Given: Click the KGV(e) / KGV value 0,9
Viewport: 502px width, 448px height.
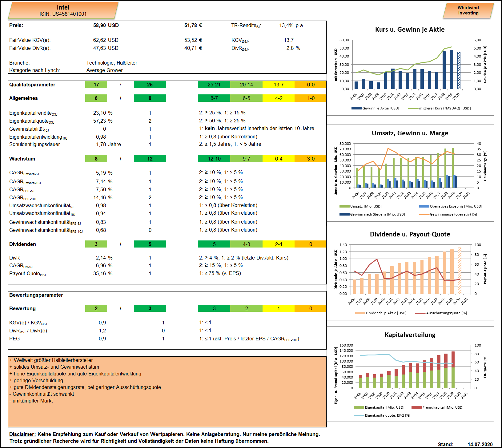Looking at the screenshot, I should pyautogui.click(x=102, y=323).
